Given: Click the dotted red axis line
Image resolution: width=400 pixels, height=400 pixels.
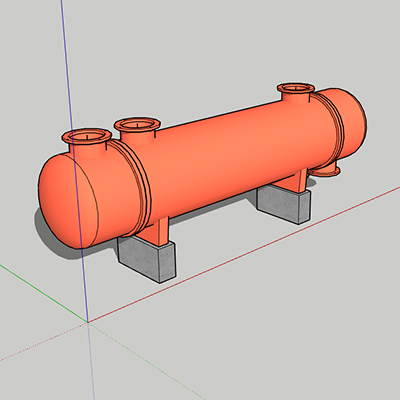Looking at the screenshot, I should pyautogui.click(x=43, y=342).
